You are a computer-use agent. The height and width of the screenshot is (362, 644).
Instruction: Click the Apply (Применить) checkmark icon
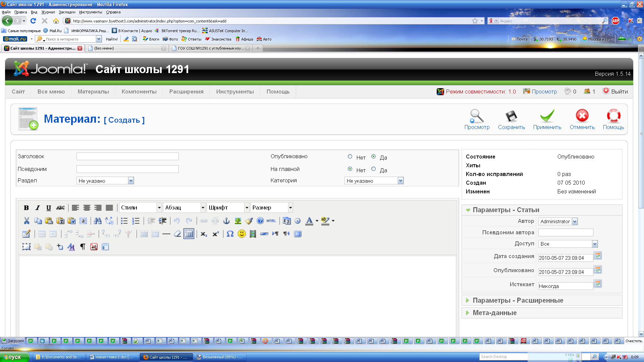click(x=547, y=116)
